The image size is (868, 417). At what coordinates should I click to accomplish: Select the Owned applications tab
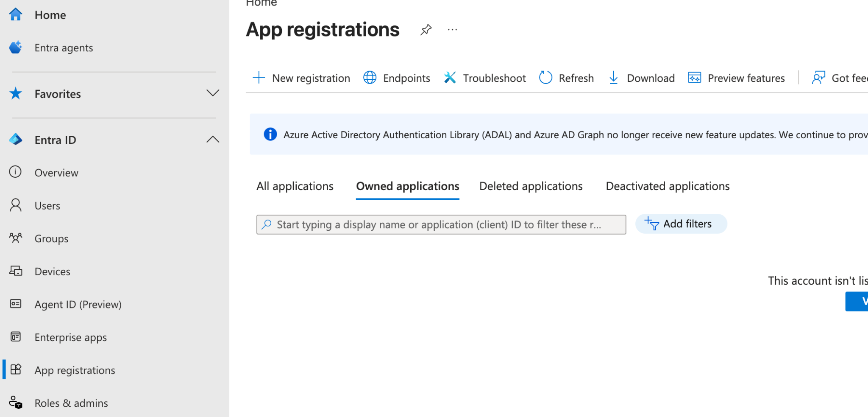click(408, 186)
